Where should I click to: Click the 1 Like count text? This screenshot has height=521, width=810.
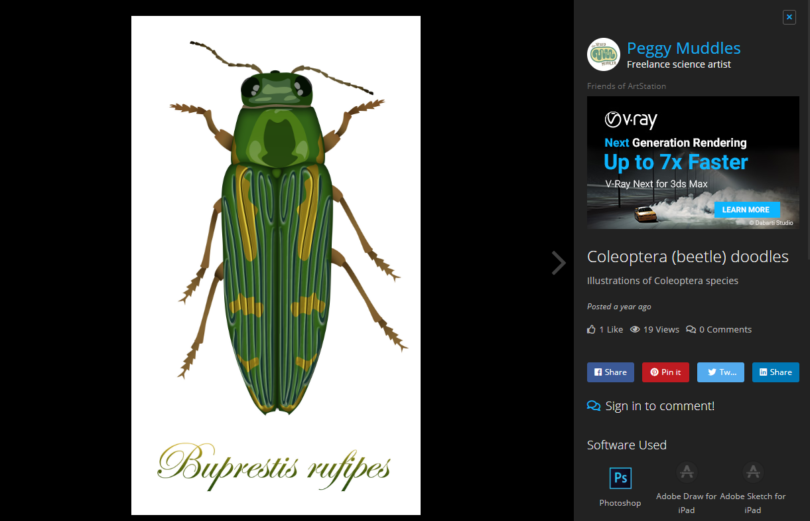tap(611, 329)
